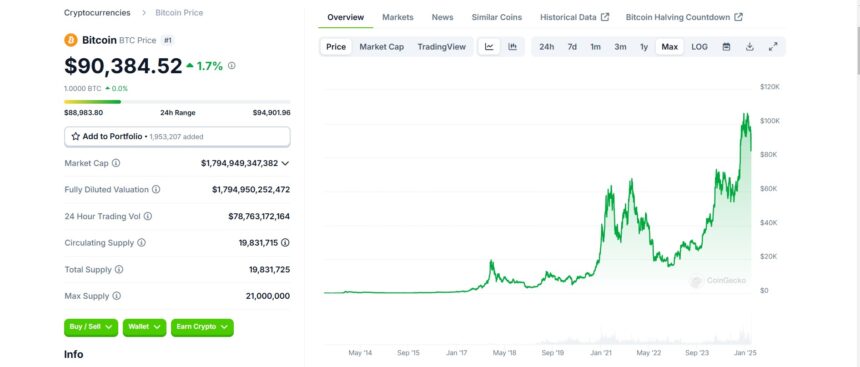Open external link icon for Historical Data
860x367 pixels.
click(605, 17)
